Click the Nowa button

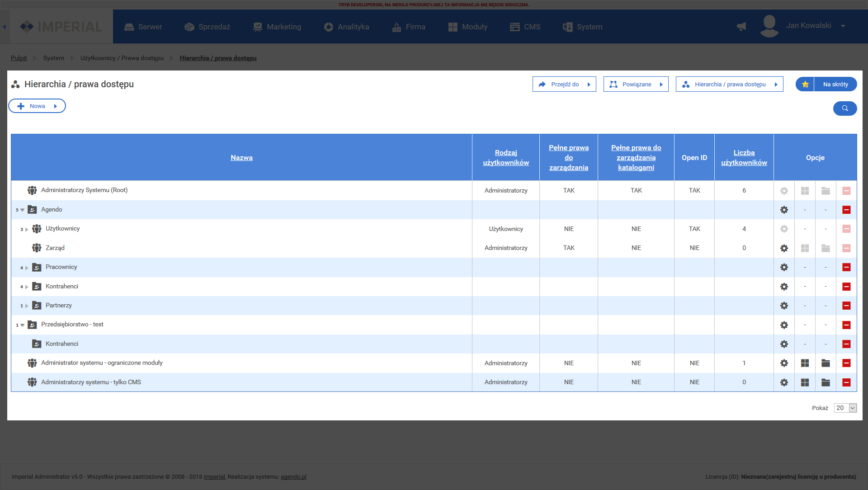37,106
